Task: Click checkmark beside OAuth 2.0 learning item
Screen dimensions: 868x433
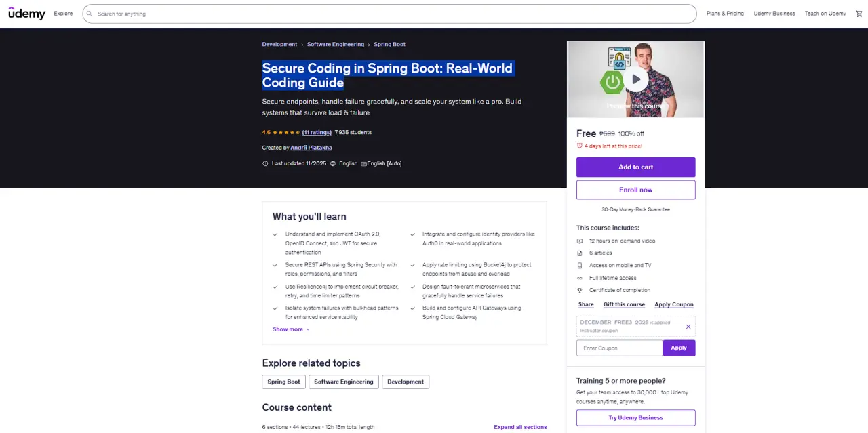Action: coord(275,234)
